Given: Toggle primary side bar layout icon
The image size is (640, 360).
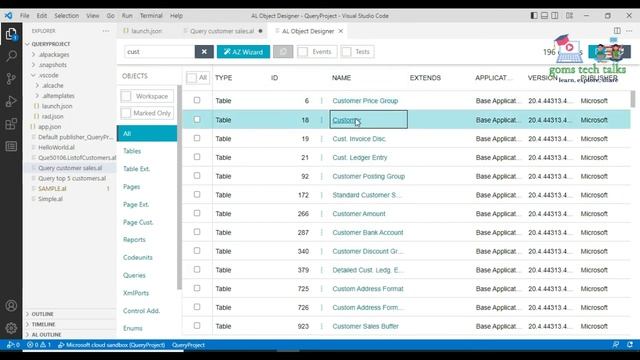Looking at the screenshot, I should coord(534,16).
